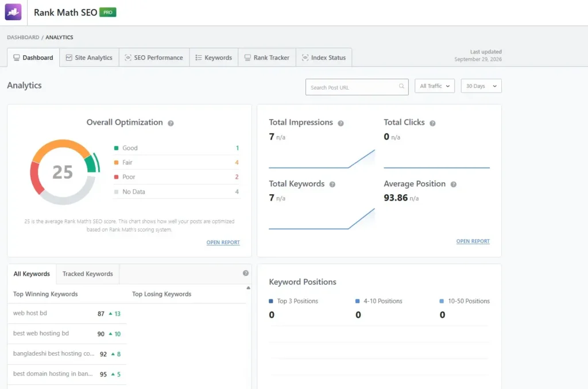This screenshot has width=588, height=389.
Task: Select 'best domain hosting in ban...' keyword
Action: tap(67, 374)
